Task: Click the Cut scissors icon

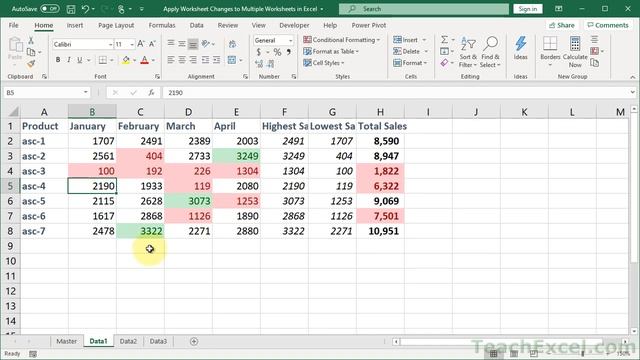Action: pyautogui.click(x=31, y=41)
